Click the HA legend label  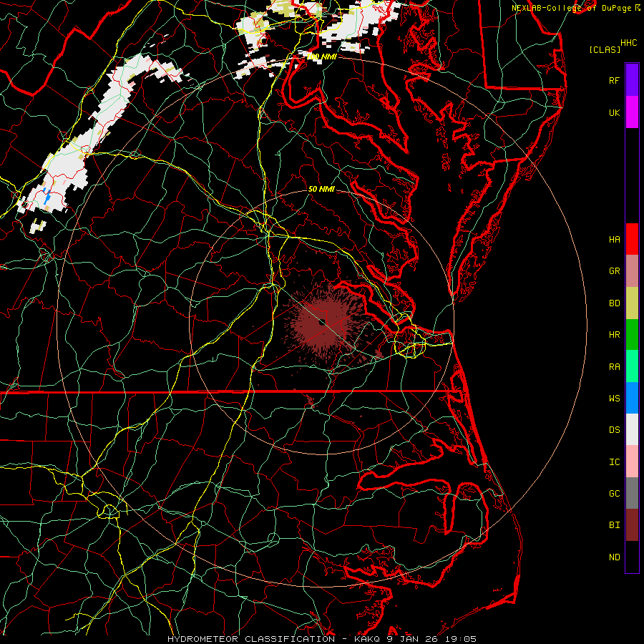[x=614, y=240]
